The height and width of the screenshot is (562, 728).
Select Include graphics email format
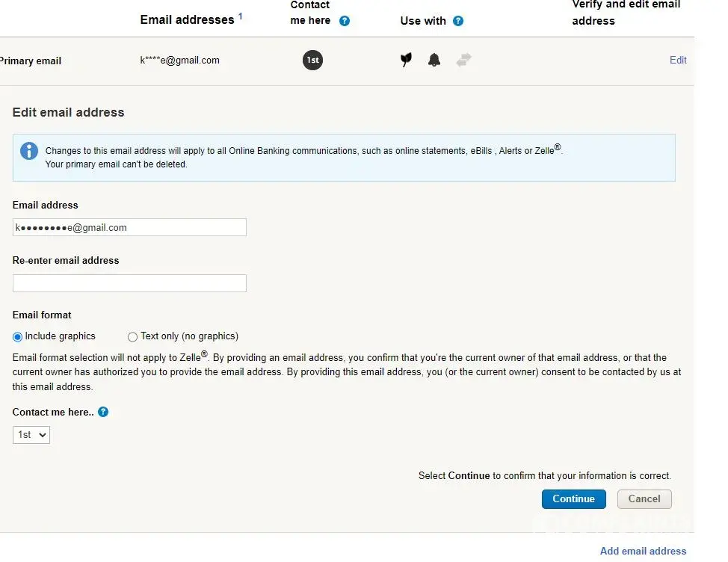click(18, 337)
